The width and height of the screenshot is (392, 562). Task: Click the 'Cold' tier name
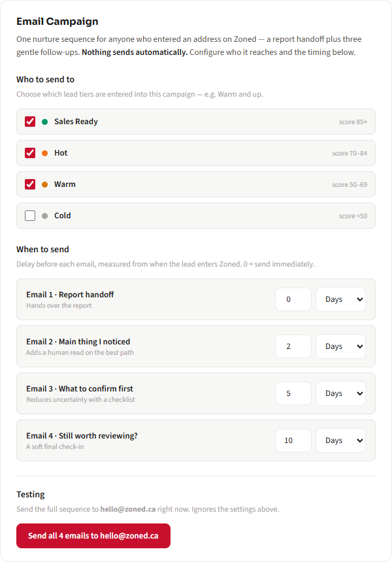coord(62,216)
